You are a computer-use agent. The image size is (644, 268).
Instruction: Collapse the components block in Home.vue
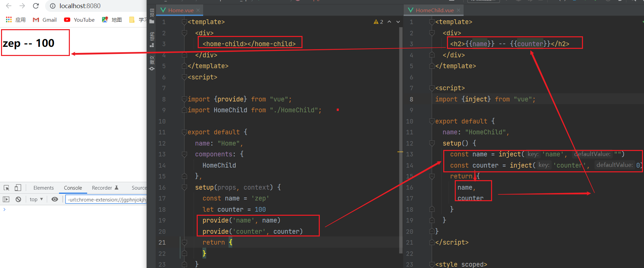184,154
